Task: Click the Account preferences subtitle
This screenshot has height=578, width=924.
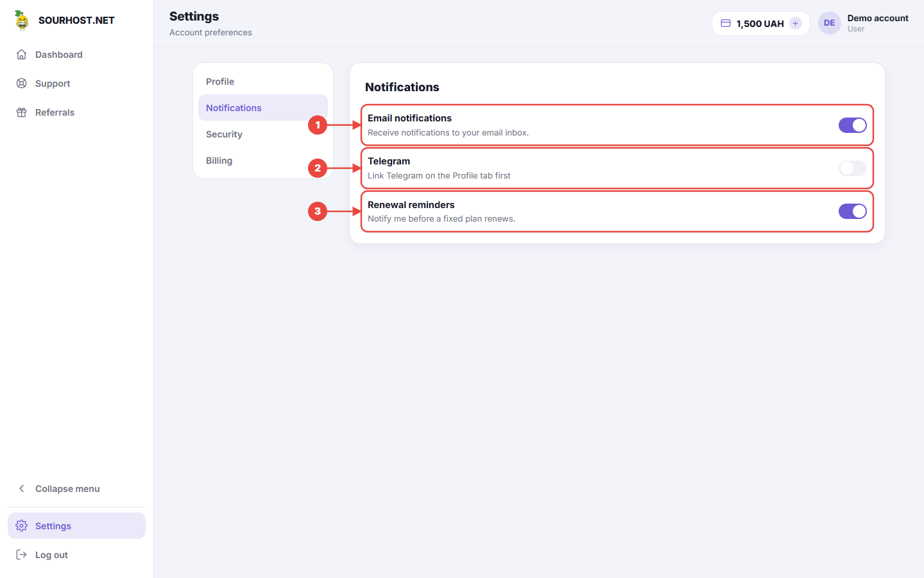Action: tap(210, 32)
